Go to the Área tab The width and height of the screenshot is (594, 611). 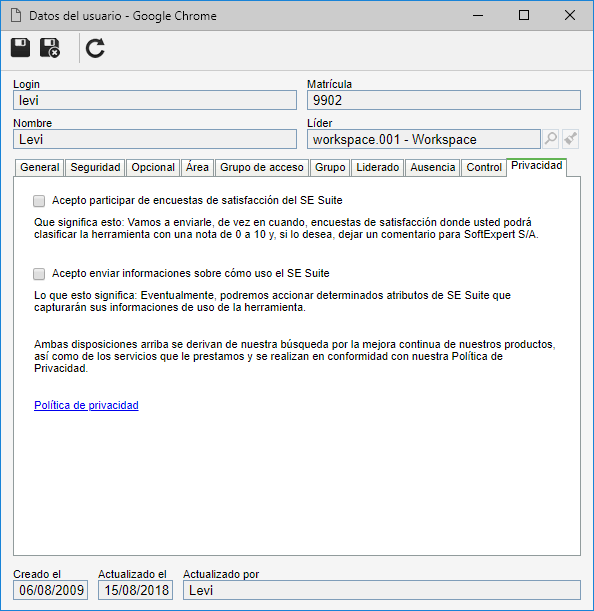tap(197, 168)
